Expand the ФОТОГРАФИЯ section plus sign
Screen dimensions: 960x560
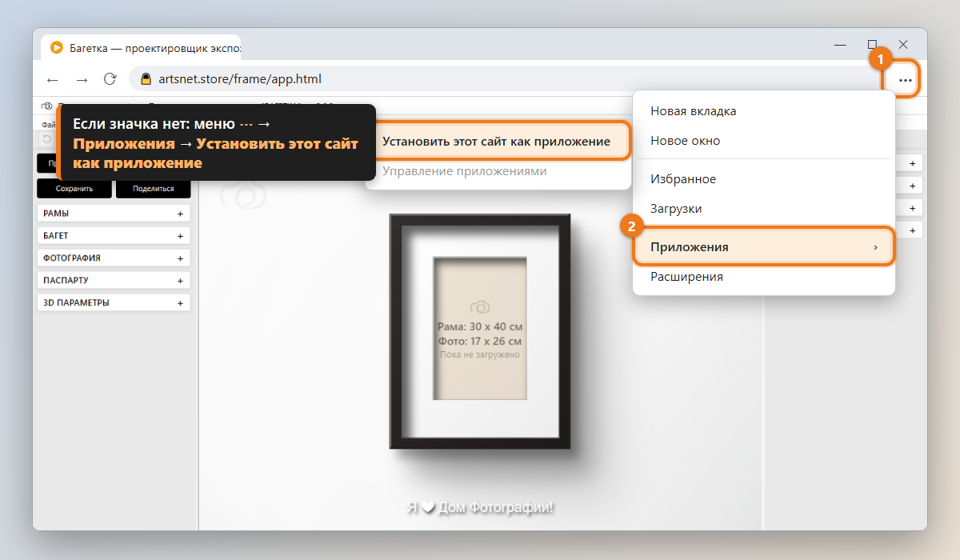pos(181,258)
